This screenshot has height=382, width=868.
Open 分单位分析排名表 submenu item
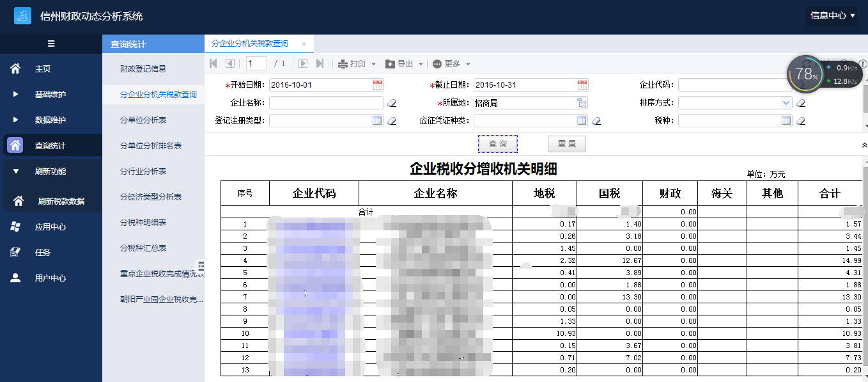point(151,146)
